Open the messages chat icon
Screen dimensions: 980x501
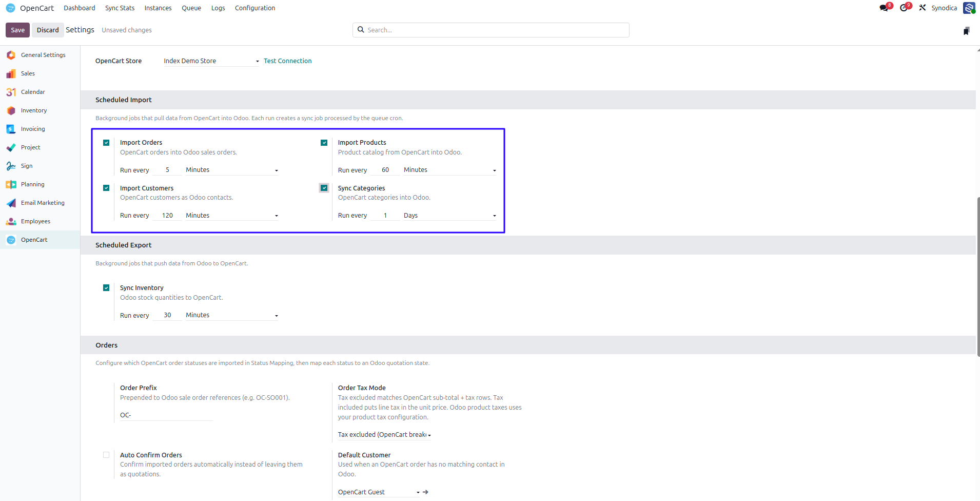884,8
